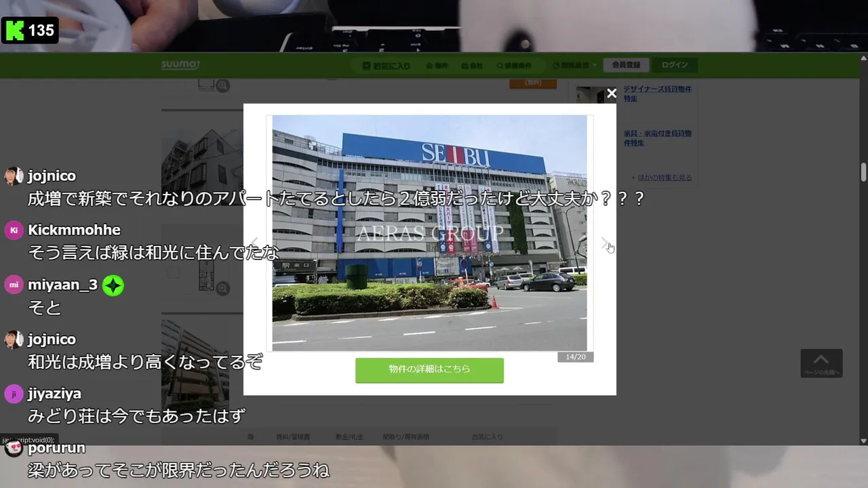
Task: Open お気に入り in the header
Action: point(386,66)
